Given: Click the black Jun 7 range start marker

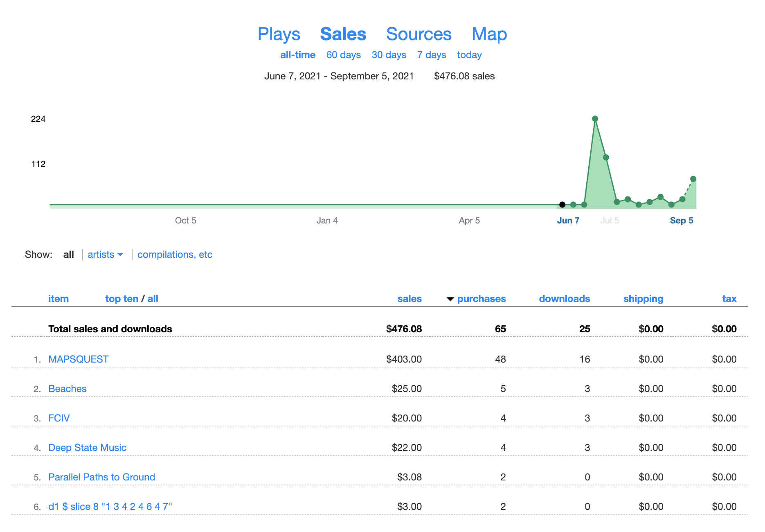Looking at the screenshot, I should (562, 205).
